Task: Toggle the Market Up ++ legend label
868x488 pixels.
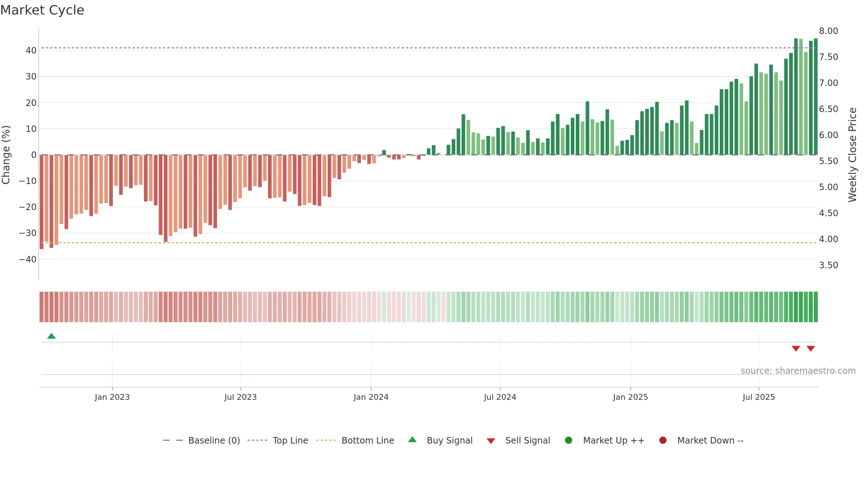Action: [614, 440]
